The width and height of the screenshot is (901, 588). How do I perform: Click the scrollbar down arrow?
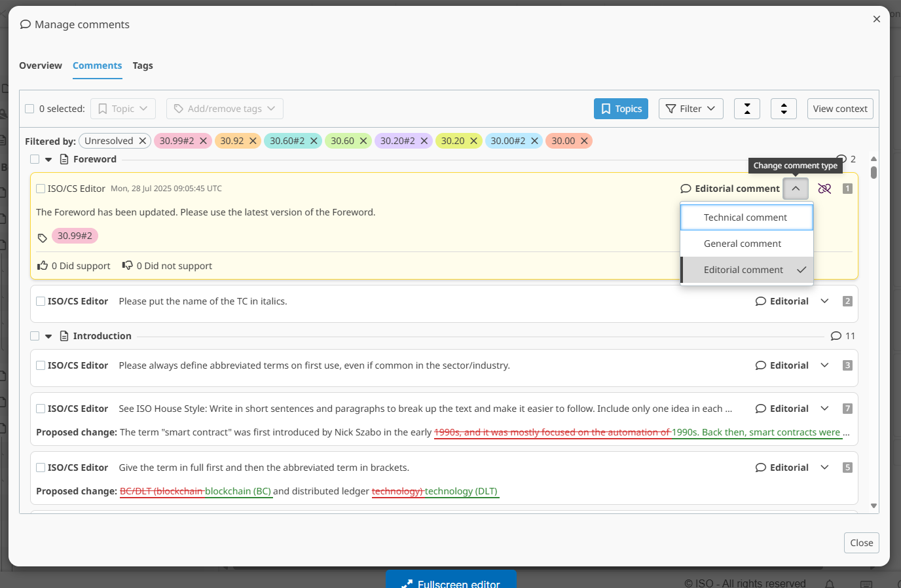tap(873, 505)
